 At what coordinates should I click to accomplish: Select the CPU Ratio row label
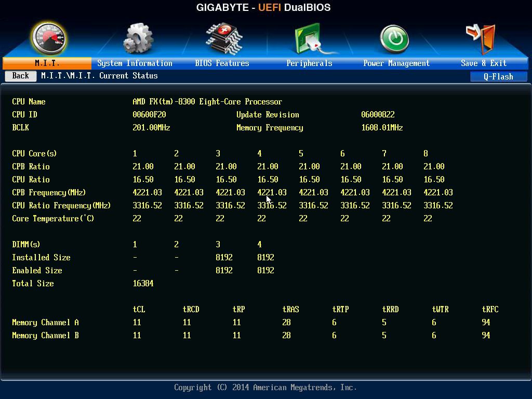click(x=31, y=179)
